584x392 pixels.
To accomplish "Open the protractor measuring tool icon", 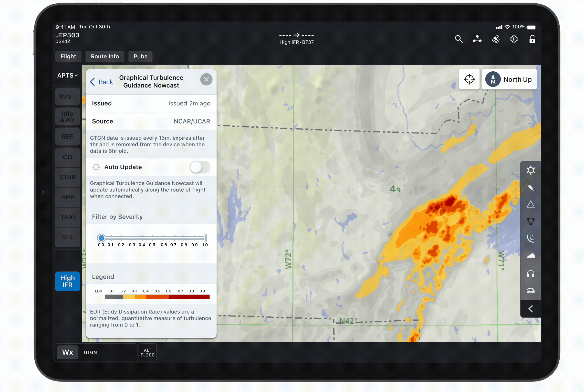I will pos(530,290).
